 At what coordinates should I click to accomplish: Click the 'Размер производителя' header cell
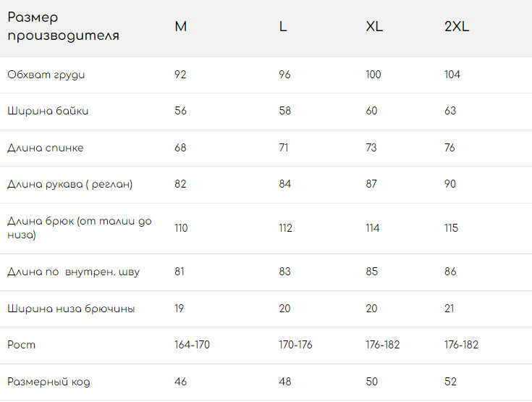tap(64, 27)
